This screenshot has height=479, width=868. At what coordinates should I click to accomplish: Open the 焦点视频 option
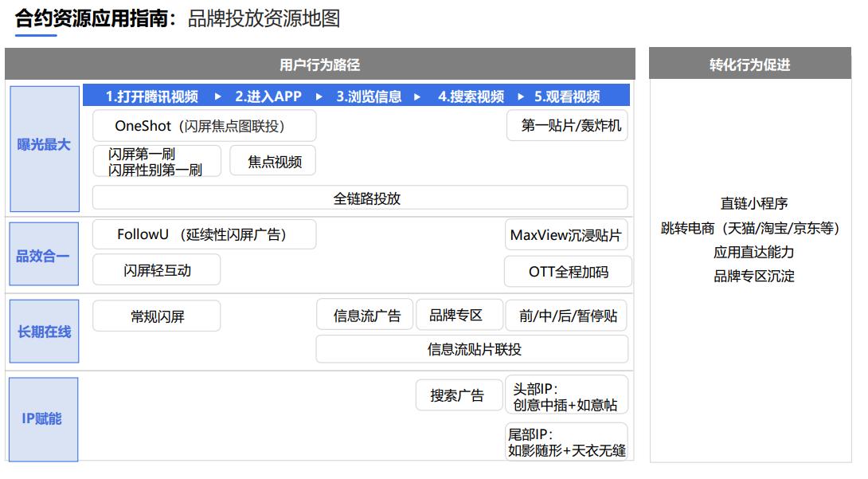(x=273, y=161)
